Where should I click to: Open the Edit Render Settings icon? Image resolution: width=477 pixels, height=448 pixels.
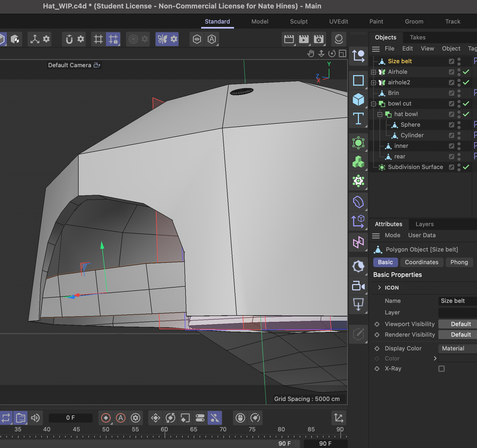[319, 39]
